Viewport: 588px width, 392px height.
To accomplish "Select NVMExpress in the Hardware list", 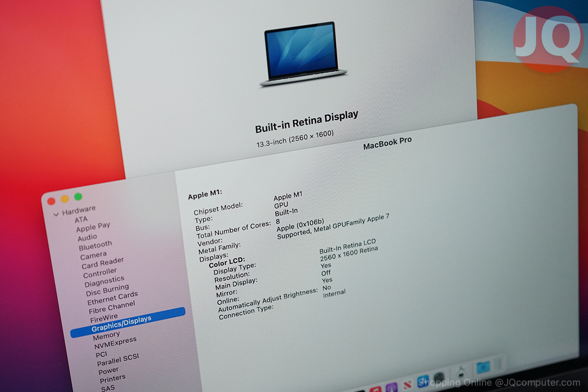I will pyautogui.click(x=116, y=343).
